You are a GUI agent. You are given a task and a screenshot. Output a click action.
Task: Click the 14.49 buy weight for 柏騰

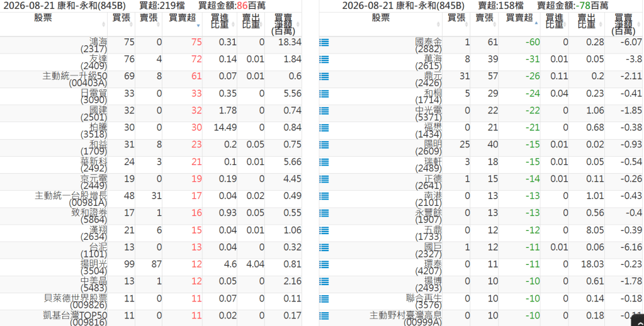click(225, 127)
